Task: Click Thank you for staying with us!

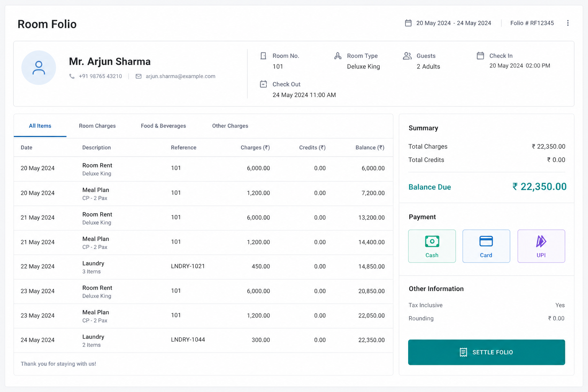Action: pos(58,364)
